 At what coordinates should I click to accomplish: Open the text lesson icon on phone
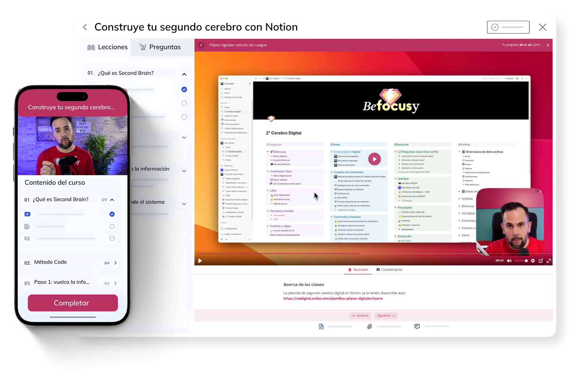tap(27, 226)
